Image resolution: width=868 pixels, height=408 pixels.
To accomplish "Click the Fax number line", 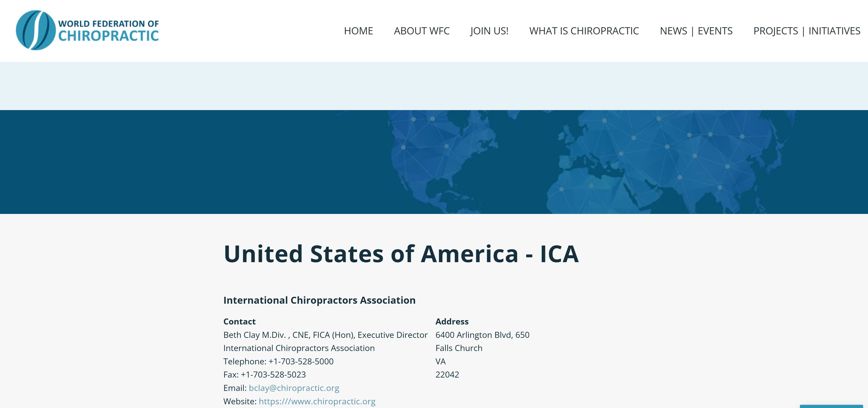I will coord(265,375).
